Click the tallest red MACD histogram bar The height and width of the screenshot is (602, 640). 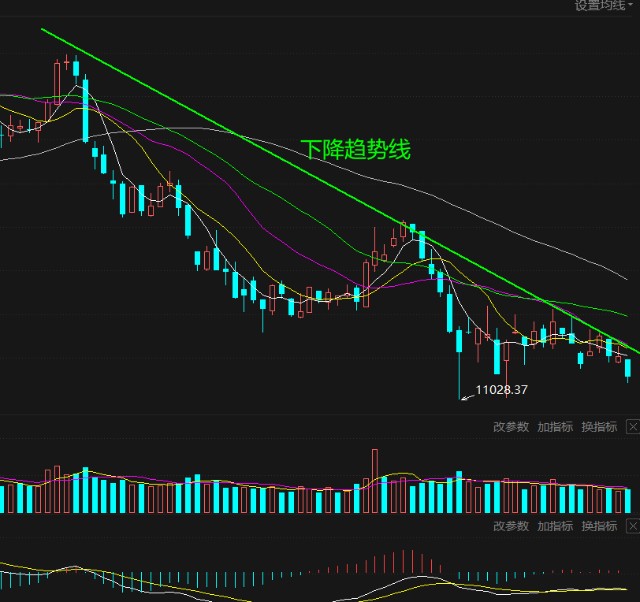[409, 563]
